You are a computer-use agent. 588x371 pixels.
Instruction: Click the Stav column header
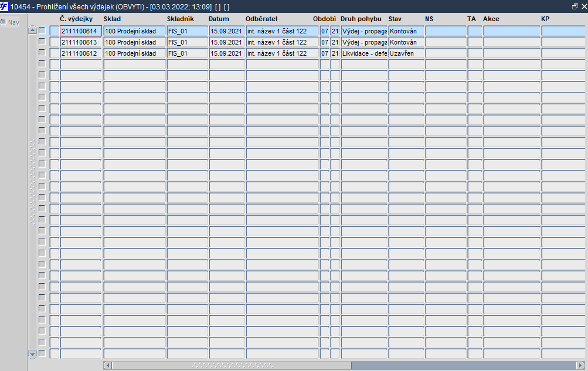pos(395,19)
